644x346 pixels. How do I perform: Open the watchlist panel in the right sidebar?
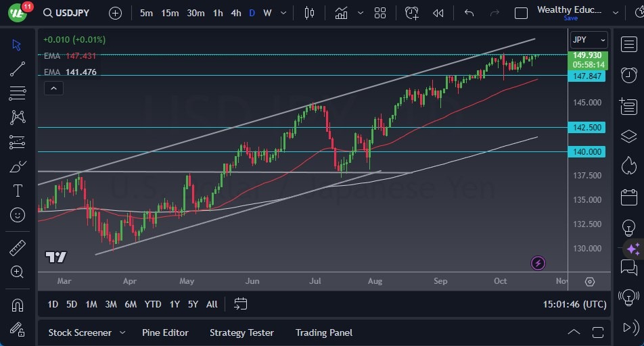click(x=628, y=45)
